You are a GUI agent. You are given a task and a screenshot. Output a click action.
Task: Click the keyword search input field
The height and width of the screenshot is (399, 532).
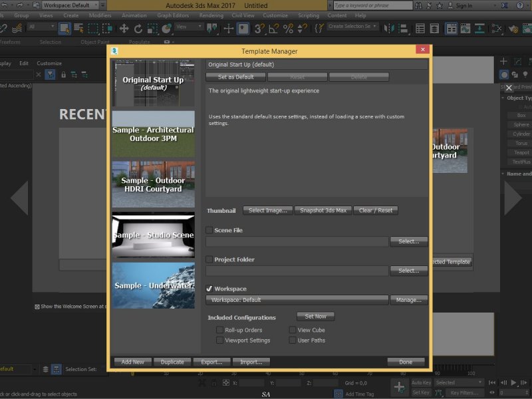(x=373, y=5)
